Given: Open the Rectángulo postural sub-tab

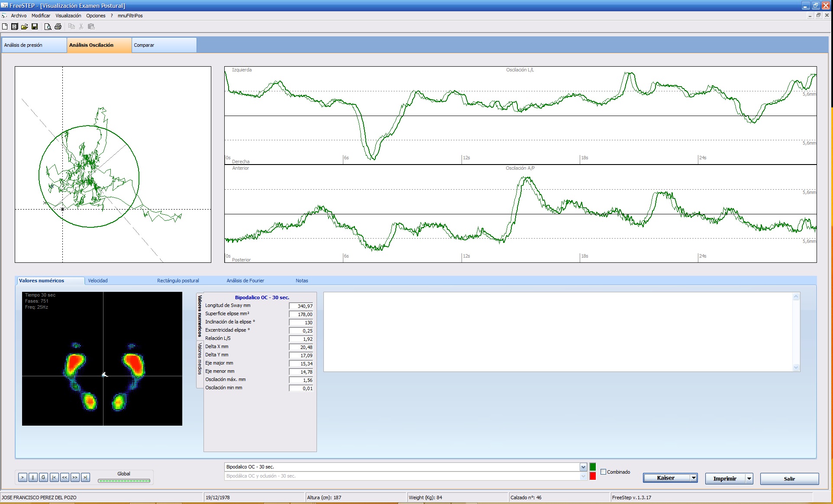Looking at the screenshot, I should [x=178, y=281].
